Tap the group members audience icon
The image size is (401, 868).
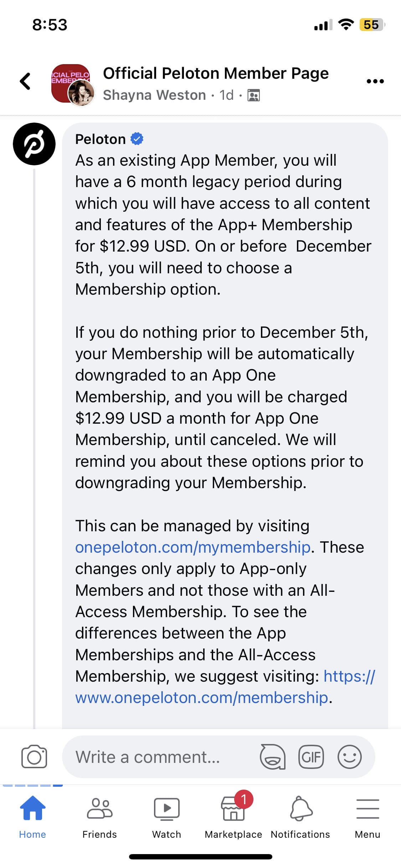pyautogui.click(x=254, y=95)
